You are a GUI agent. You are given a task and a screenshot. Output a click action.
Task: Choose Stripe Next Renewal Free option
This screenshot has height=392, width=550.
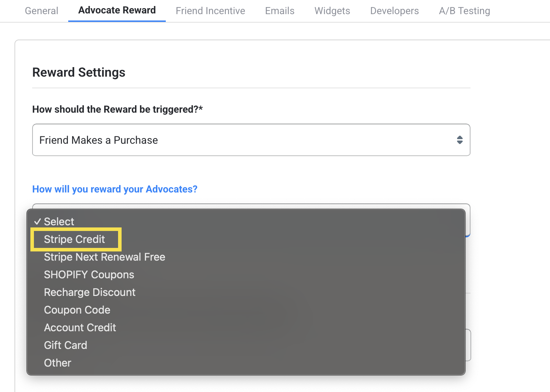pos(246,257)
